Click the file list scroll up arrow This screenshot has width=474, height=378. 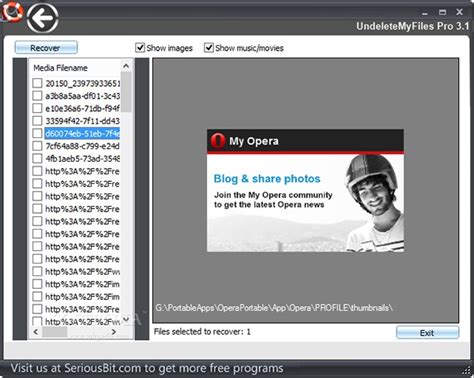(126, 66)
